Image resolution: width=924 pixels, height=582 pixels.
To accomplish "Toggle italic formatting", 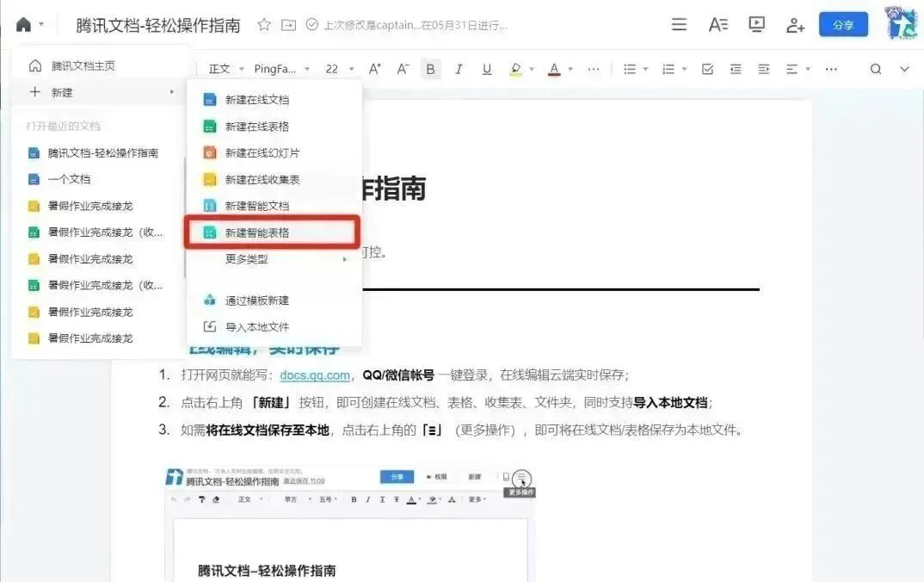I will [459, 69].
